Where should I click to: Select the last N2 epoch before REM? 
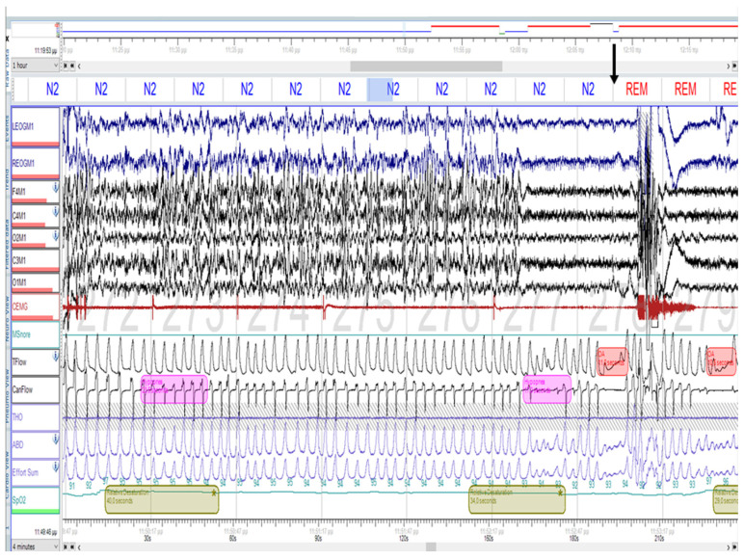coord(588,90)
